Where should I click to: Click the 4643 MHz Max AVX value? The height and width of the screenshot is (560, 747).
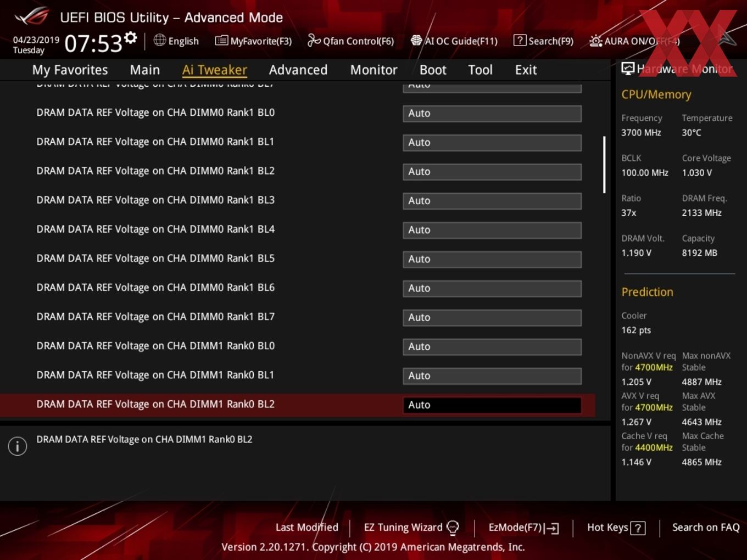pyautogui.click(x=701, y=422)
